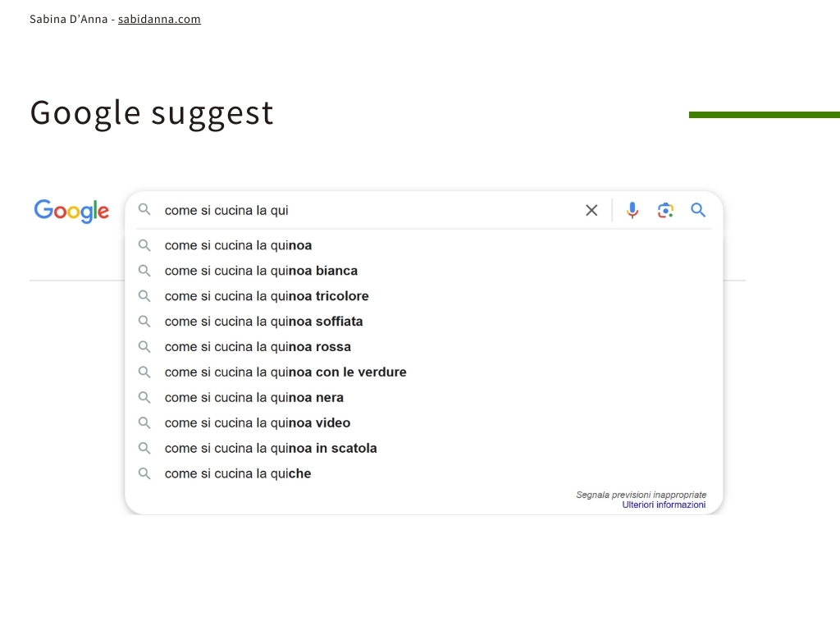Click magnifier icon beside quinoa bianca suggestion

144,271
